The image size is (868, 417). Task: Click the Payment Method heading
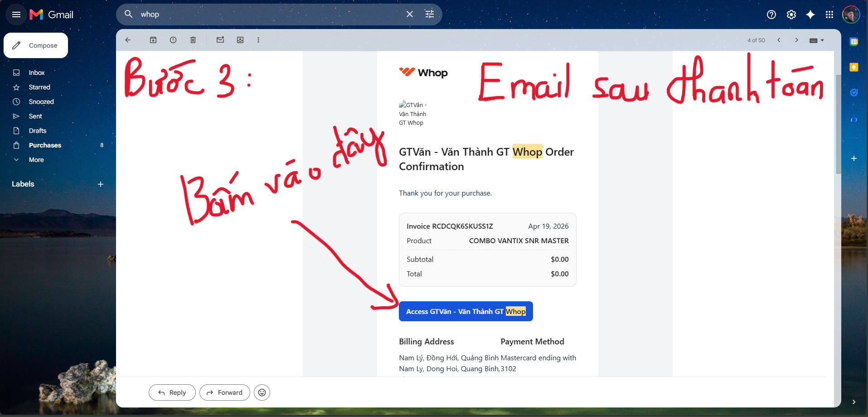[533, 342]
